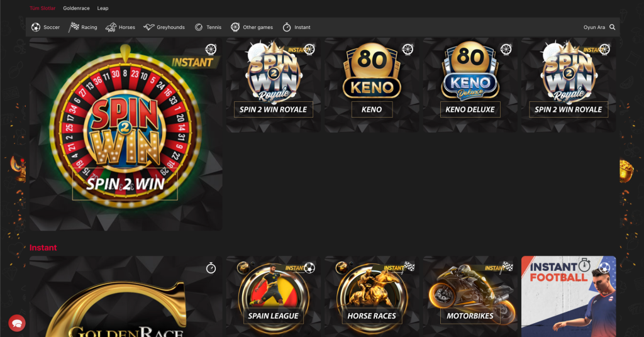Viewport: 644px width, 337px height.
Task: Open the Goldenrace tab
Action: (76, 8)
